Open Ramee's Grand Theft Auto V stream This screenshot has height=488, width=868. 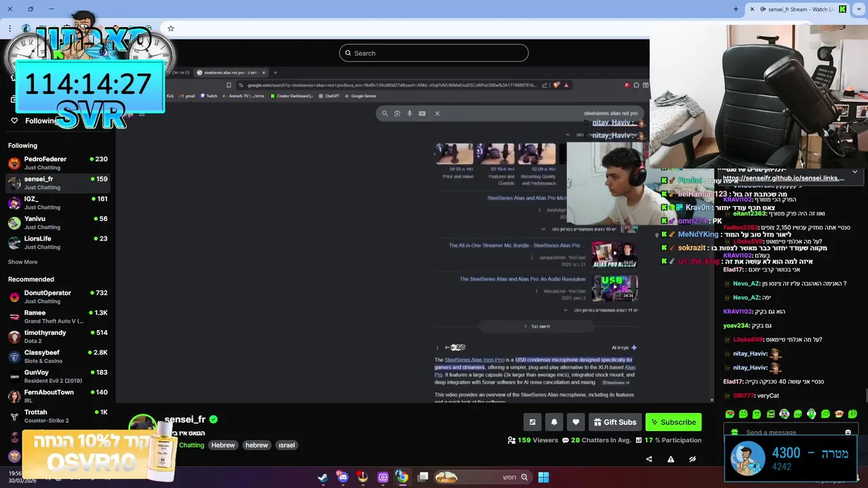[58, 317]
